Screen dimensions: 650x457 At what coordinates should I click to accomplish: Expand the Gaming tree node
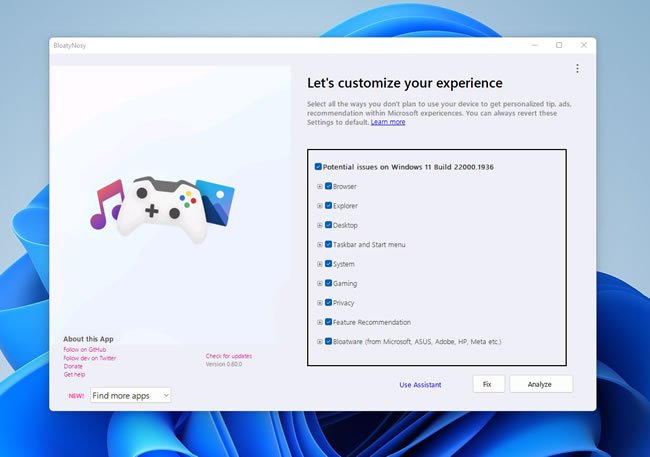click(x=320, y=284)
